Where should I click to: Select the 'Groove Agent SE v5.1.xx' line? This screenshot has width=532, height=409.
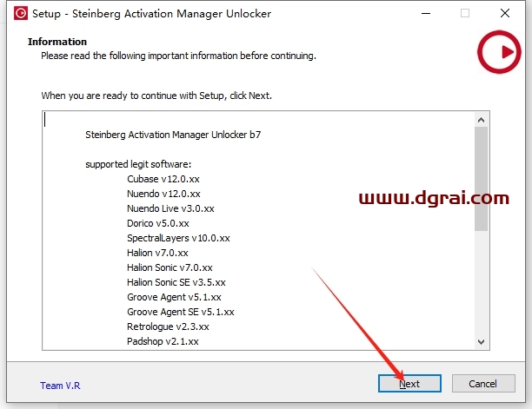tap(181, 312)
